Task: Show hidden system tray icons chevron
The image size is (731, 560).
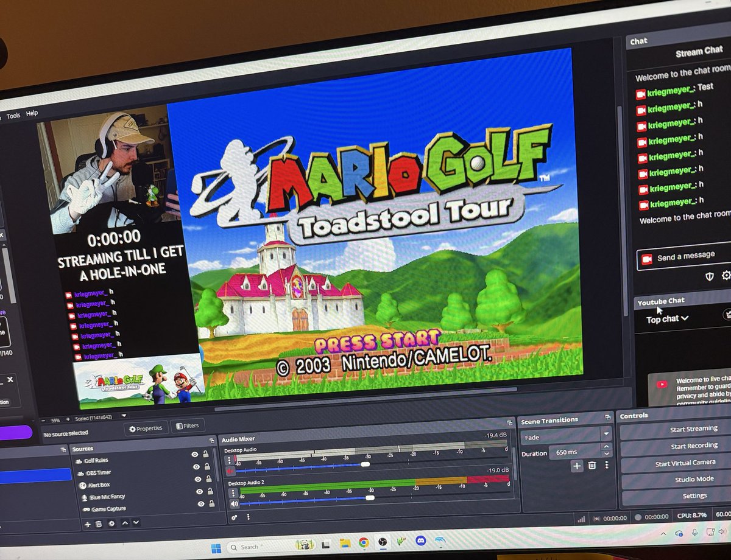Action: [663, 534]
